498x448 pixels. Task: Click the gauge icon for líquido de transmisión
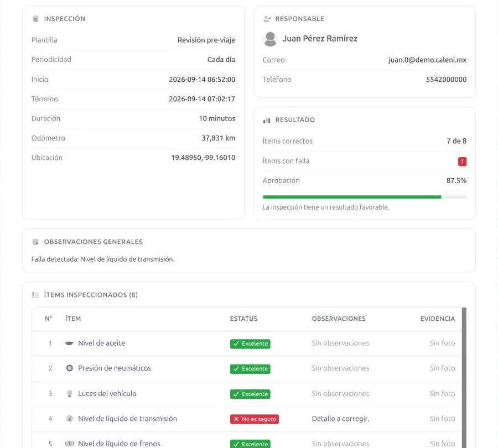click(x=70, y=419)
